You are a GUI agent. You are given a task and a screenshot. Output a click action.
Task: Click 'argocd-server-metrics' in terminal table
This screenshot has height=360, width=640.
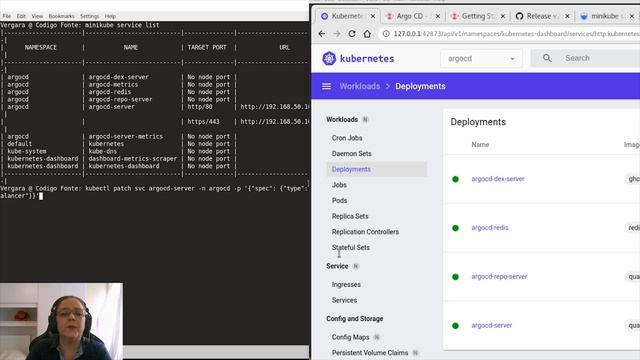click(126, 136)
